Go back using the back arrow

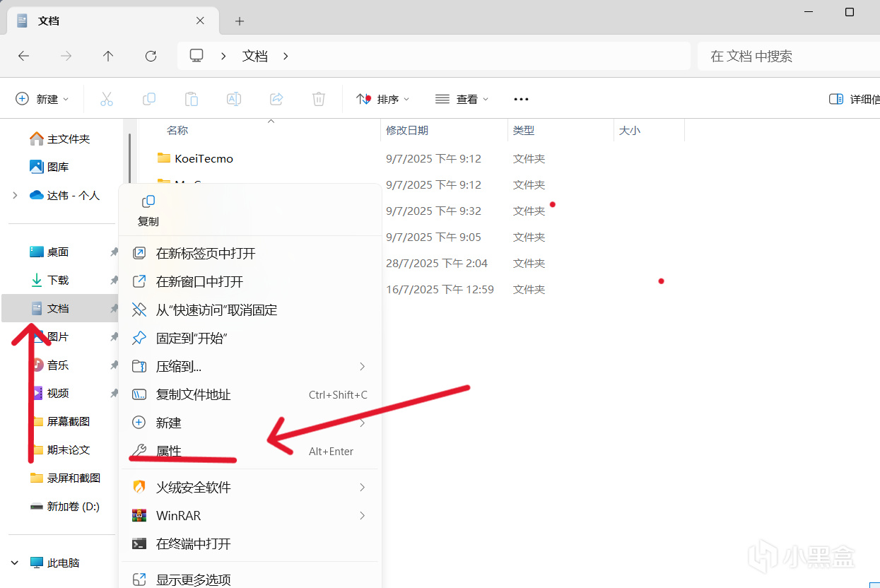pos(24,56)
